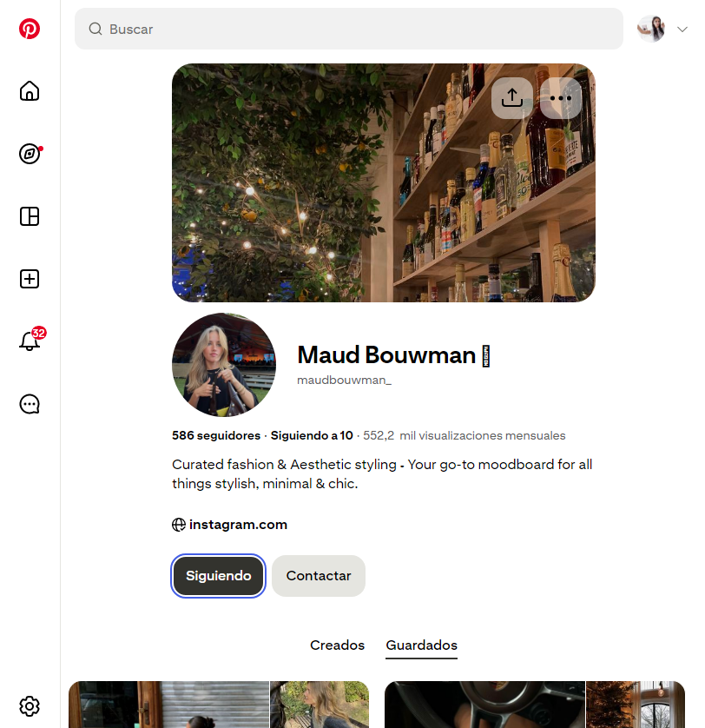Toggle the Siguiendo follow button
Screen dimensions: 705x728
click(x=218, y=576)
